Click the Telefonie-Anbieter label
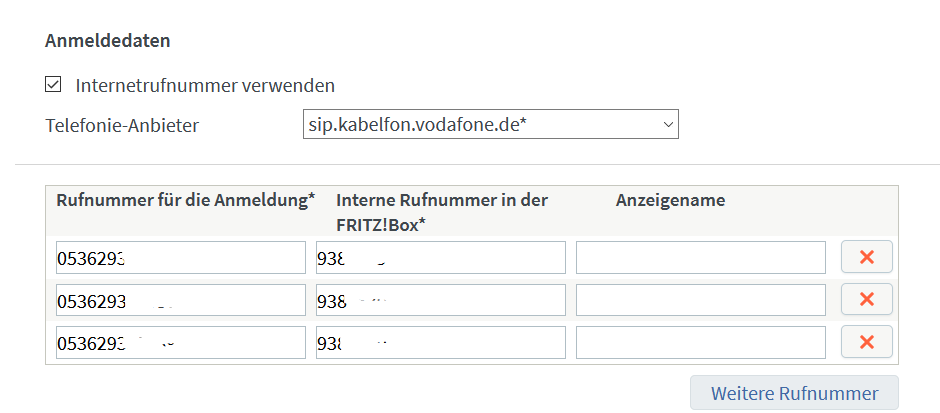This screenshot has width=940, height=413. [x=122, y=126]
